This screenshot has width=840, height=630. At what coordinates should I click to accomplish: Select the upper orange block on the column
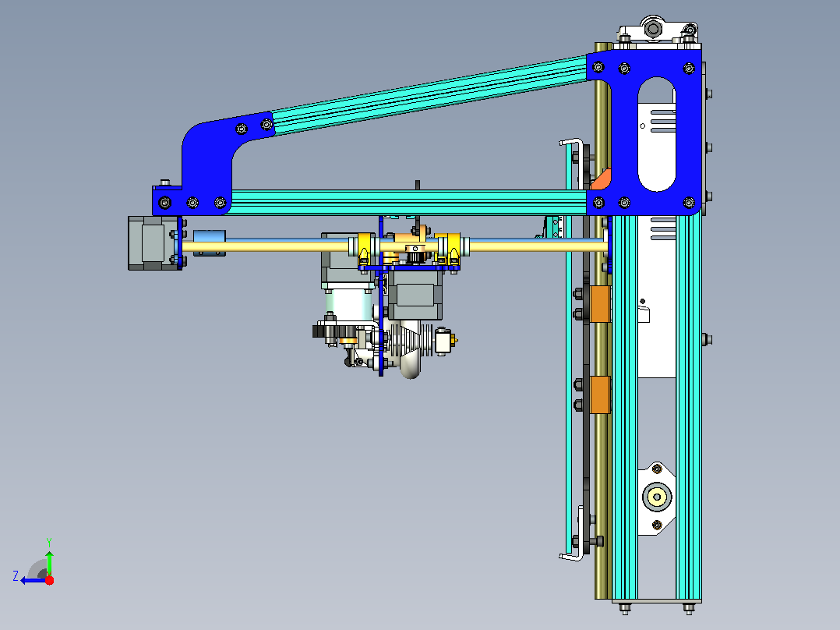(600, 304)
